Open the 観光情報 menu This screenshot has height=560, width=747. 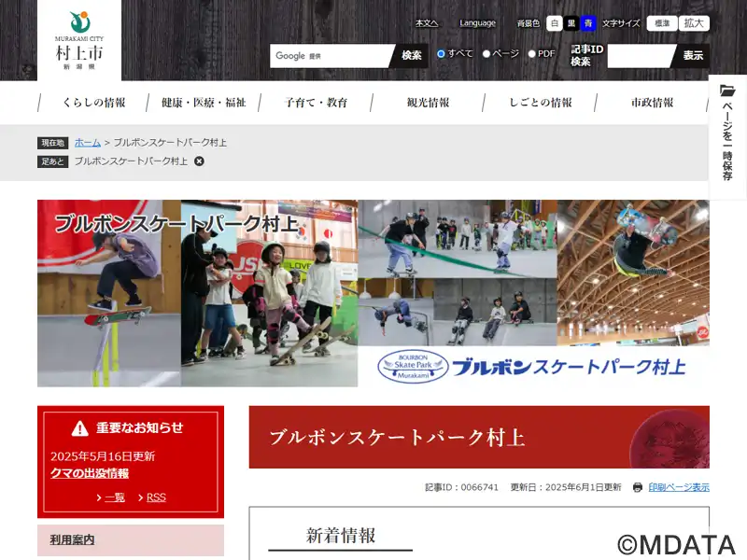pyautogui.click(x=428, y=103)
